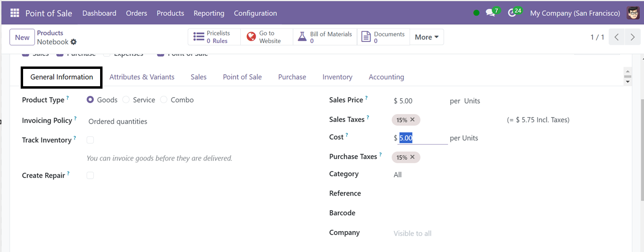
Task: Switch to the Attributes & Variants tab
Action: tap(142, 77)
